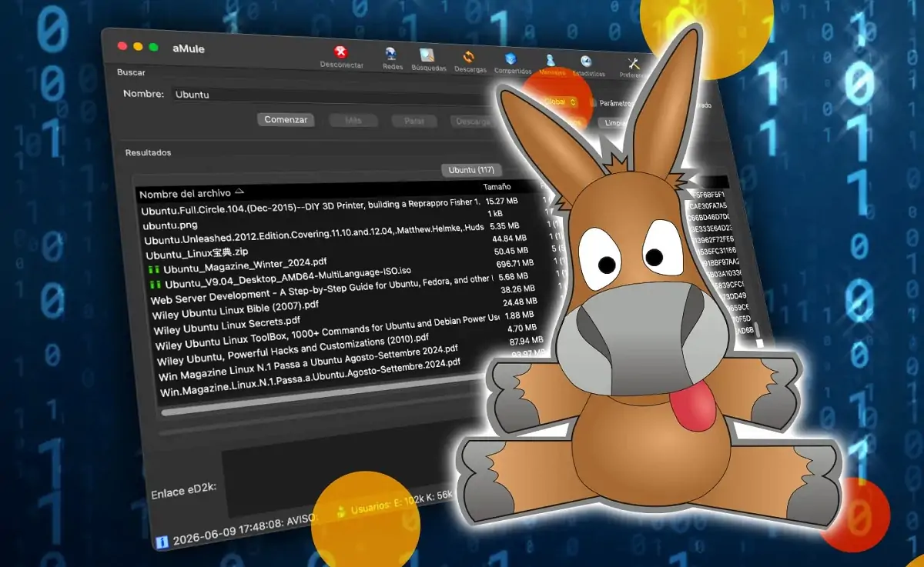924x567 pixels.
Task: Click green download icon beside Ubuntu_Magazine_Winter_2024.pdf
Action: click(x=153, y=270)
